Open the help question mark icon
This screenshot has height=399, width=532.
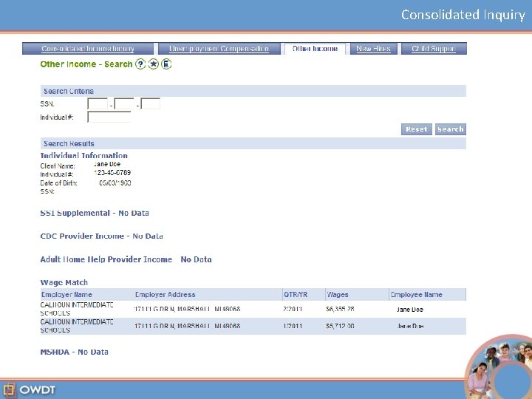(x=140, y=64)
